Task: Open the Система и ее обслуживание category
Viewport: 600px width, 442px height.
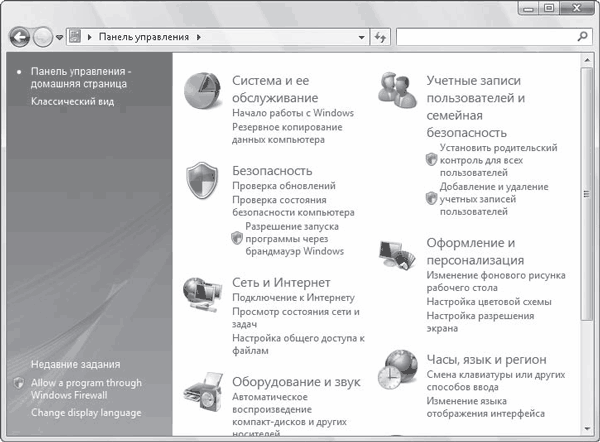Action: (275, 89)
